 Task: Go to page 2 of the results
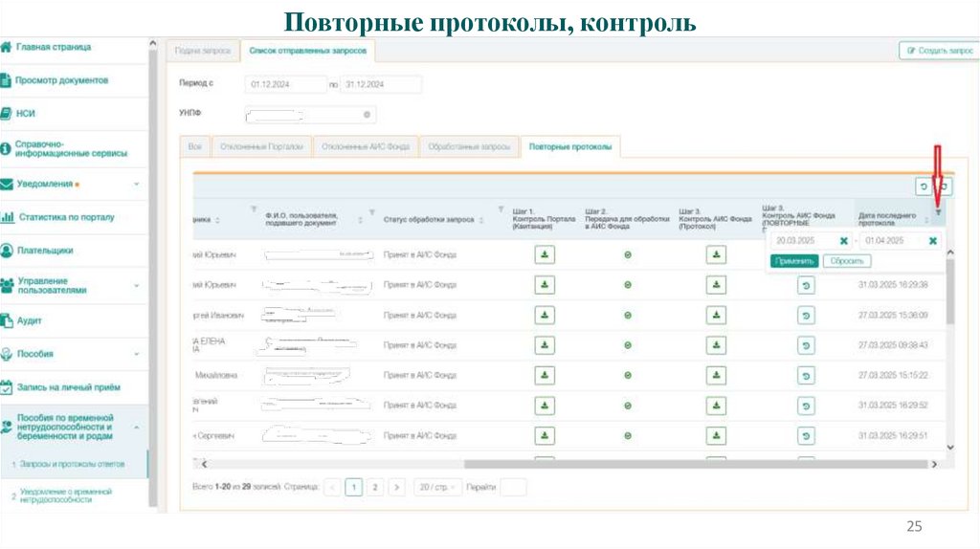[375, 487]
